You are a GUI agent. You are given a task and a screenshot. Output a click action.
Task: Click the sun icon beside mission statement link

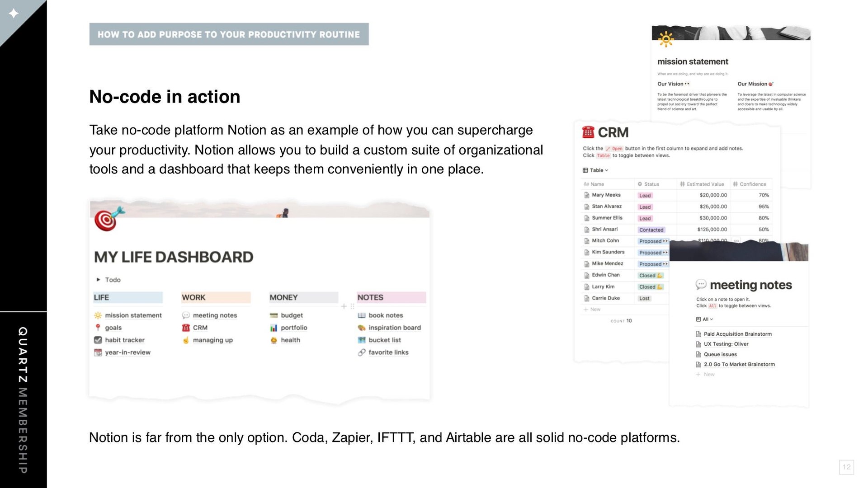click(98, 315)
